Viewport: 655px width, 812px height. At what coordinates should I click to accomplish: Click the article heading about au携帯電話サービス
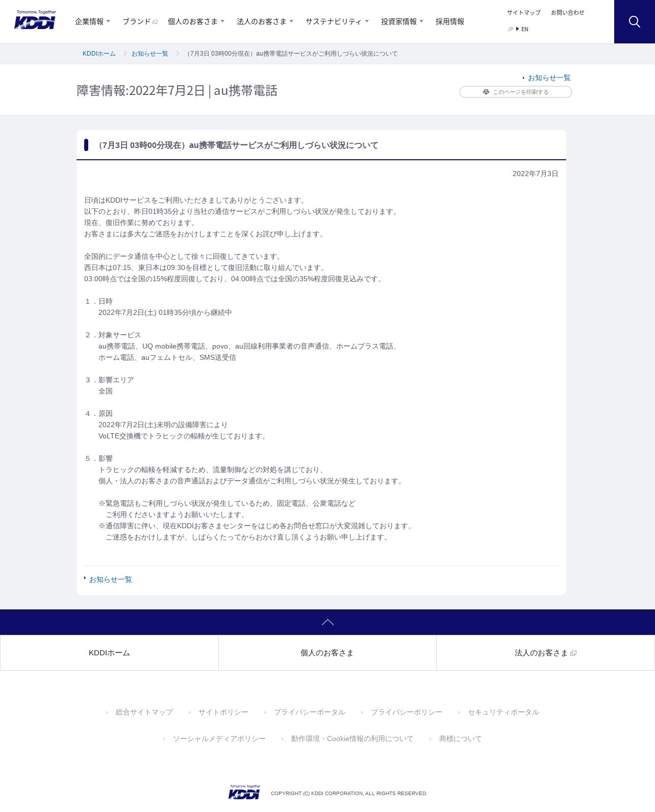click(237, 145)
